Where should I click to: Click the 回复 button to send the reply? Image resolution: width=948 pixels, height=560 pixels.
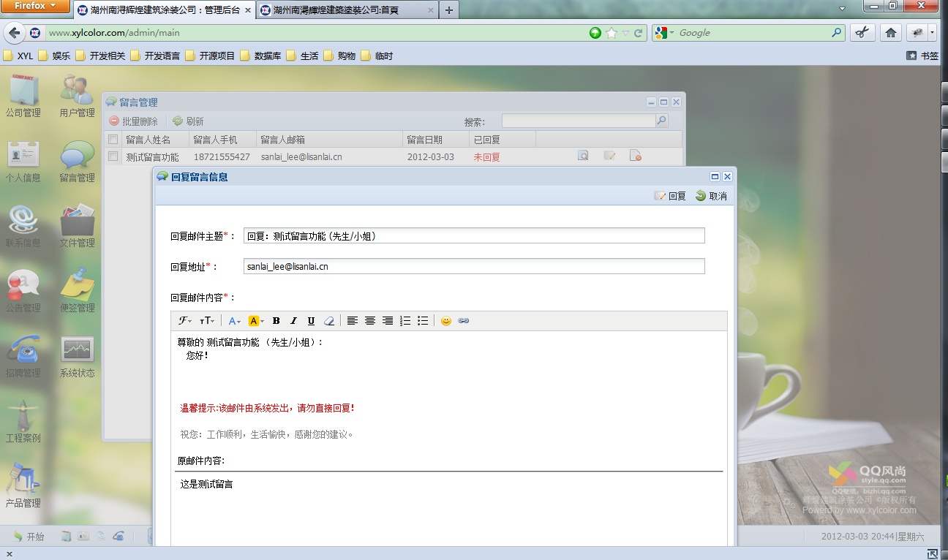pos(670,196)
